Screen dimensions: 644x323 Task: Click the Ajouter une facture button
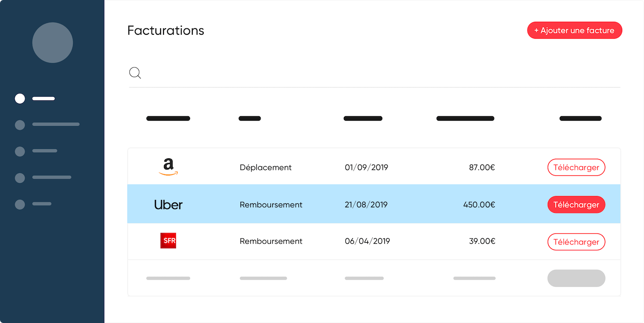[x=574, y=30]
